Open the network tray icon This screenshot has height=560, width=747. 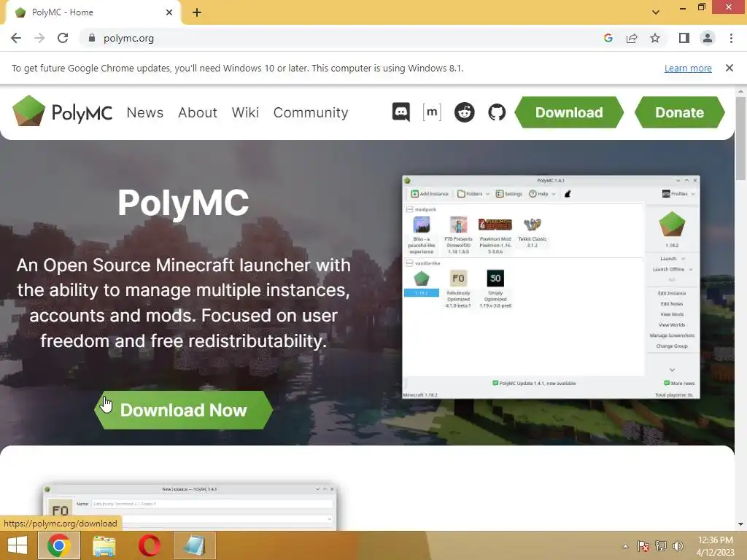coord(660,546)
